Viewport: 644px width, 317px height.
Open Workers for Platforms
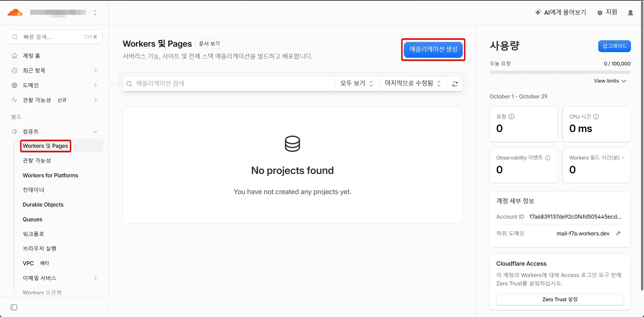click(50, 175)
